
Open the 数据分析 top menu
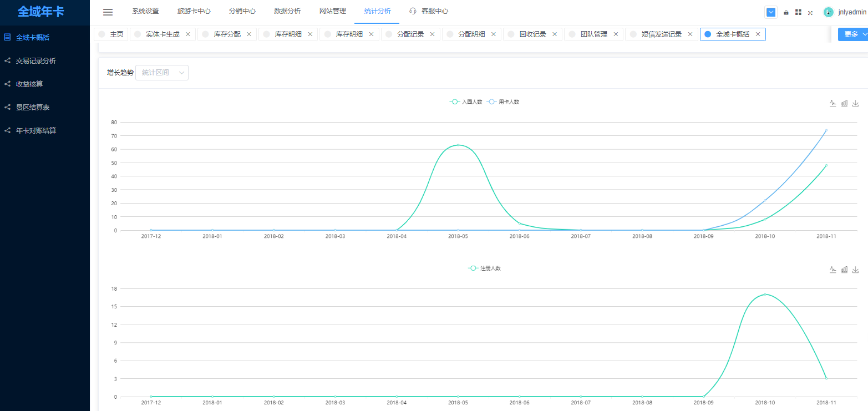coord(287,12)
